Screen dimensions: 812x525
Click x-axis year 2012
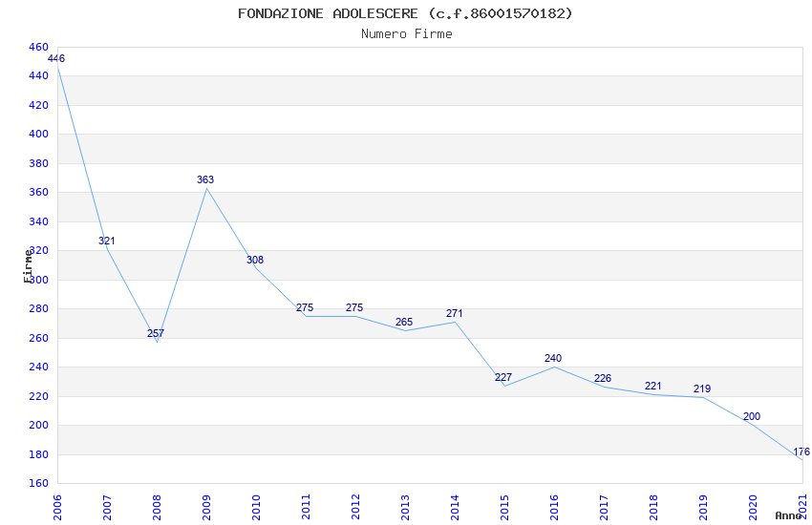point(355,507)
